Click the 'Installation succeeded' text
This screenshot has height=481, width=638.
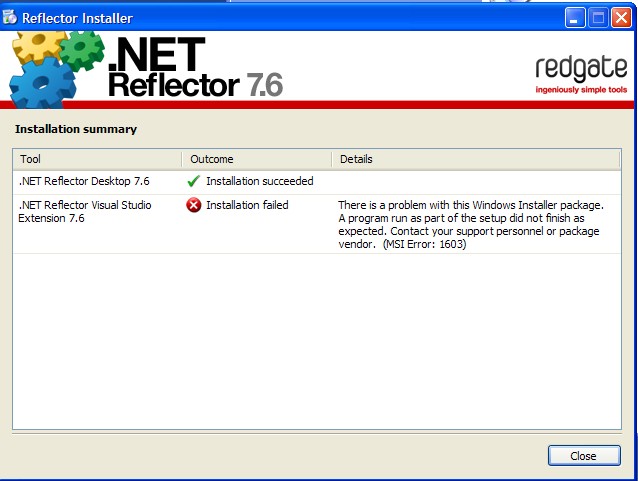pos(260,181)
